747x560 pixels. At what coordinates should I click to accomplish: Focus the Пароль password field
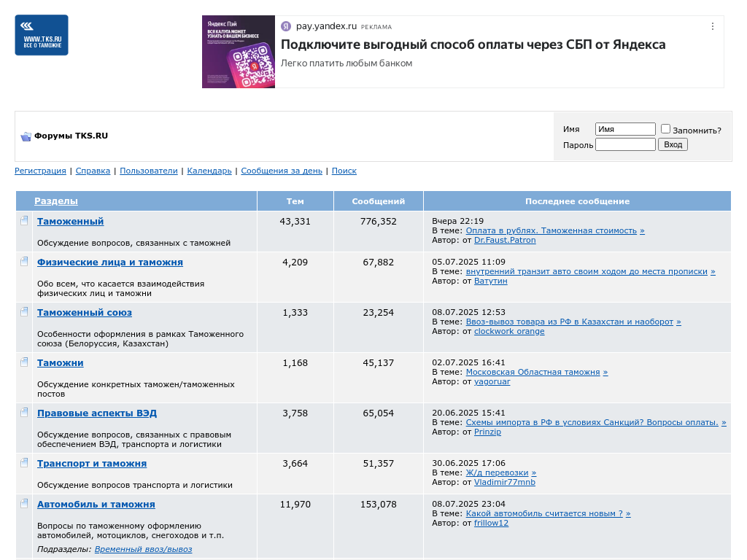click(x=625, y=144)
